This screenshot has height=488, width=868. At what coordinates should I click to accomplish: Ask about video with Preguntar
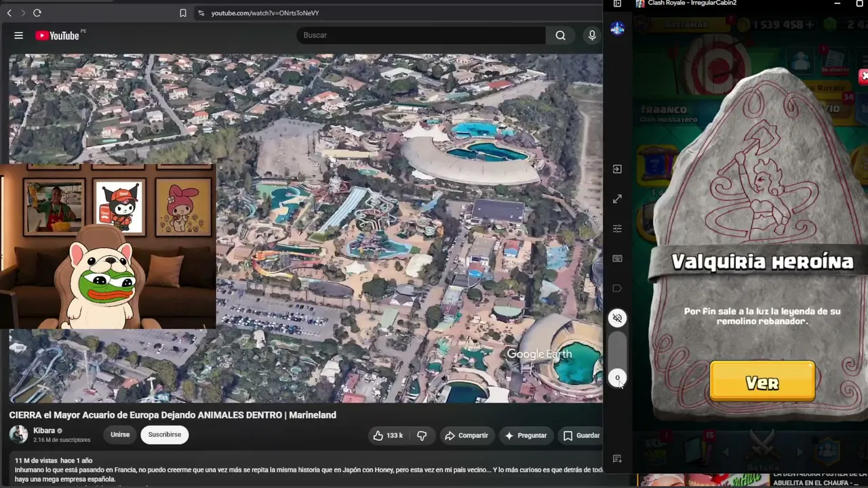point(526,436)
